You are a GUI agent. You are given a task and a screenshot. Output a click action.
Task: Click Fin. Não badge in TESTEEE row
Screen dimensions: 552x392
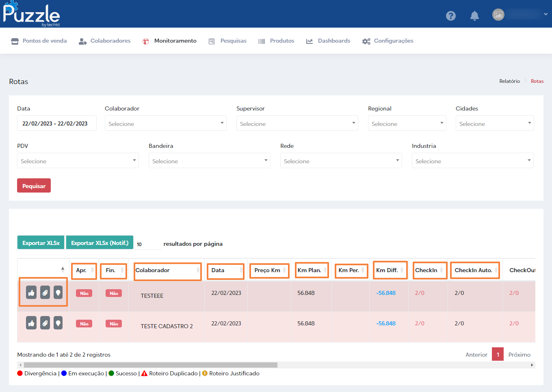[x=114, y=293]
